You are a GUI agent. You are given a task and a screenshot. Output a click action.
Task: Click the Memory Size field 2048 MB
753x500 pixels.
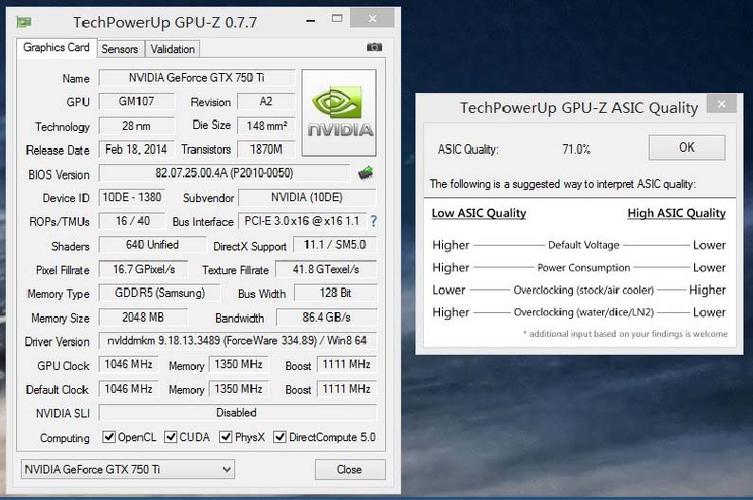143,317
